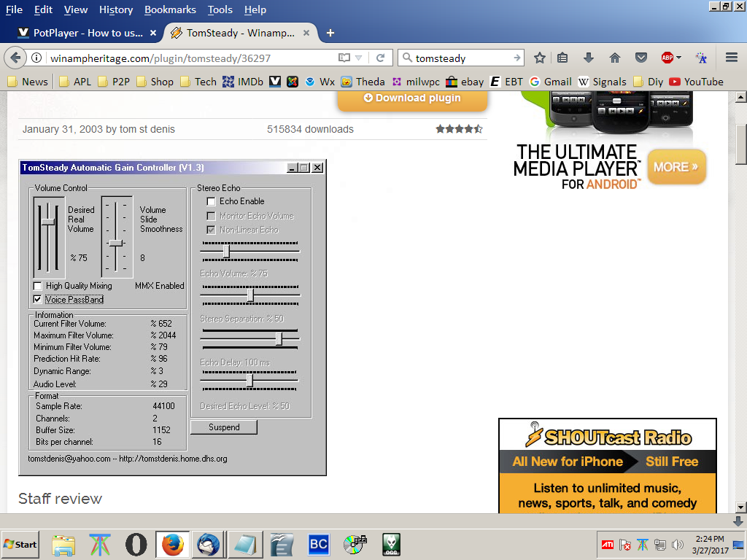This screenshot has width=747, height=560.
Task: Open the black V icon bookmark
Action: pos(275,82)
